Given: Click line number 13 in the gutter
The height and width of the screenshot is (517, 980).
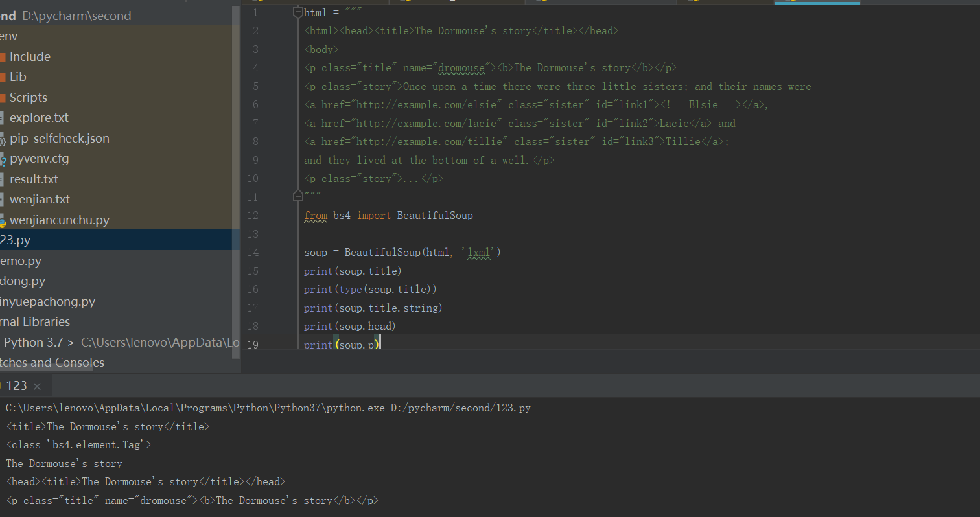Looking at the screenshot, I should point(253,234).
